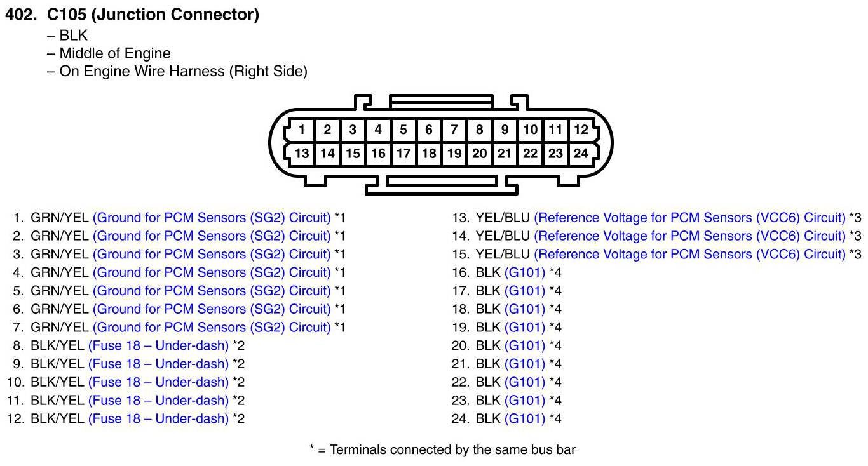Select terminal 24 cell in connector diagram
This screenshot has height=466, width=868.
[581, 153]
